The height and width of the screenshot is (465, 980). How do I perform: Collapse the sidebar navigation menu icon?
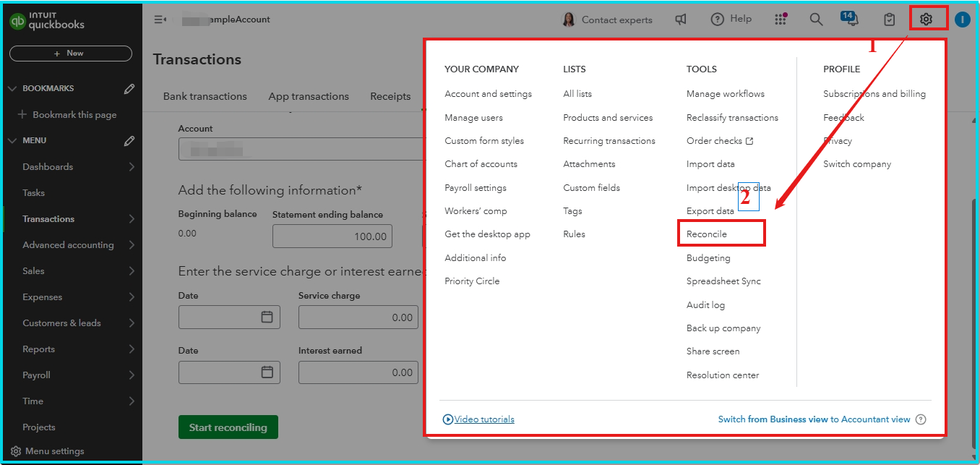tap(160, 20)
